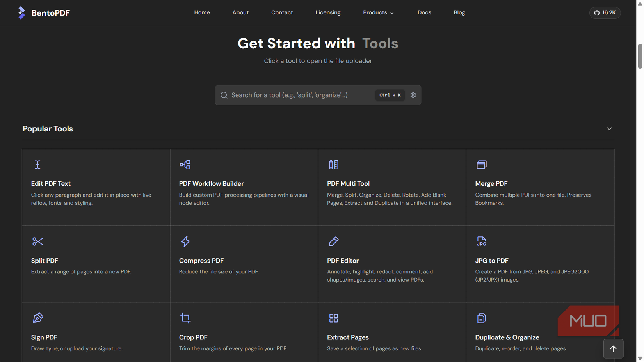Collapse the Popular Tools section chevron
The height and width of the screenshot is (362, 644).
(609, 129)
